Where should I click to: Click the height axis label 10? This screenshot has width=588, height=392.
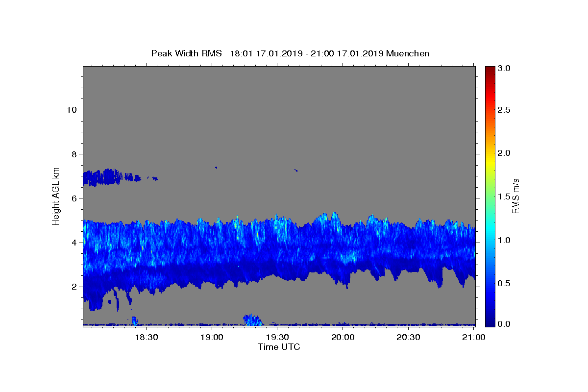tap(71, 110)
